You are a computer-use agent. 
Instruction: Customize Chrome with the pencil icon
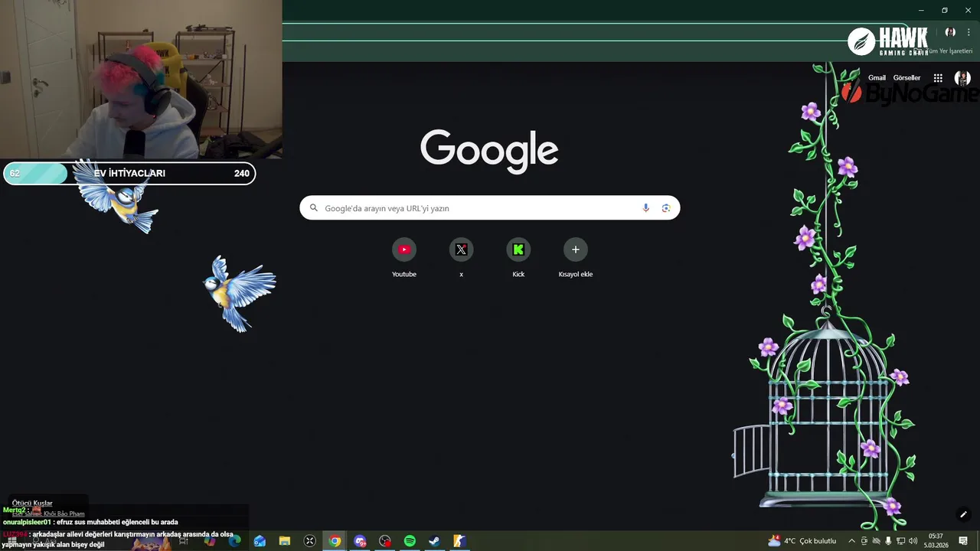click(963, 514)
